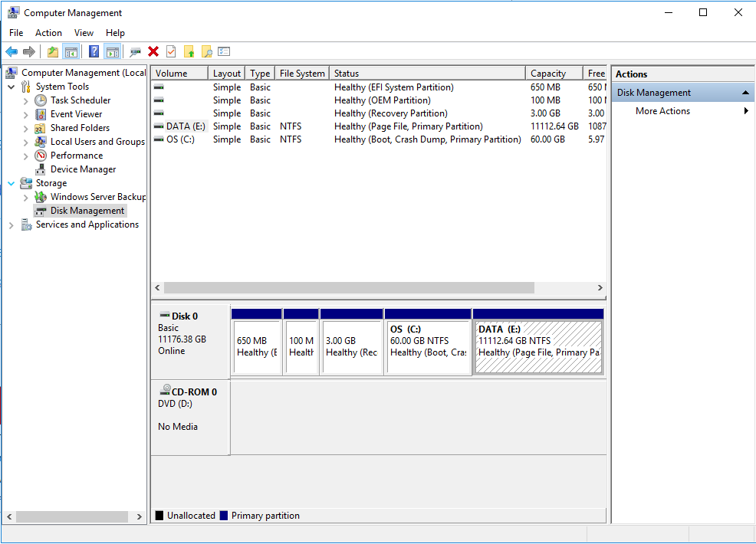This screenshot has width=756, height=544.
Task: Select the DATA (E:) hatched partition block
Action: pyautogui.click(x=538, y=342)
